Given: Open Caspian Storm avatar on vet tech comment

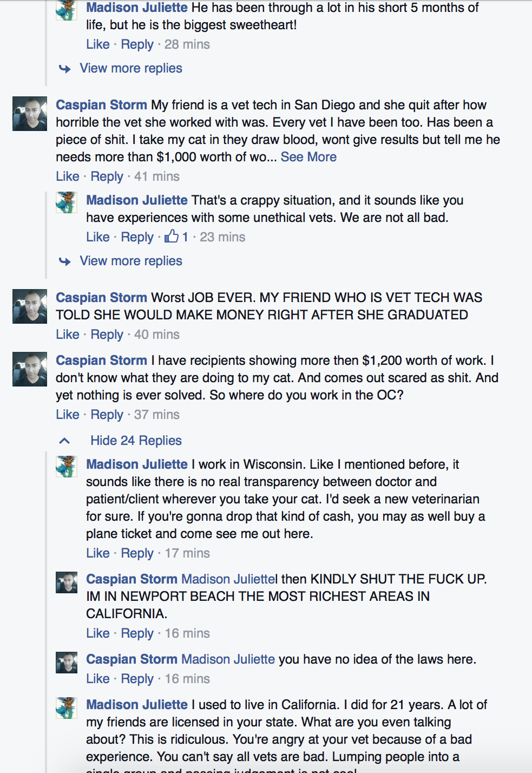Looking at the screenshot, I should [30, 114].
